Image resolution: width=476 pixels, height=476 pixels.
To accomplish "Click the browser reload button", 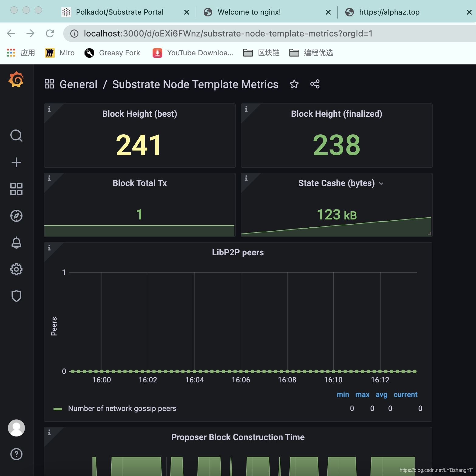I will [x=50, y=33].
